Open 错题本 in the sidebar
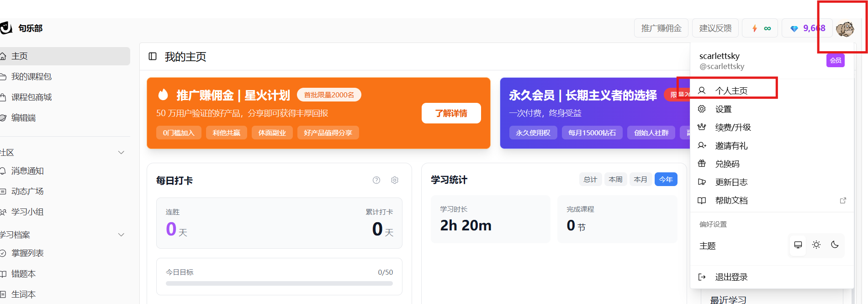The width and height of the screenshot is (868, 304). [23, 274]
